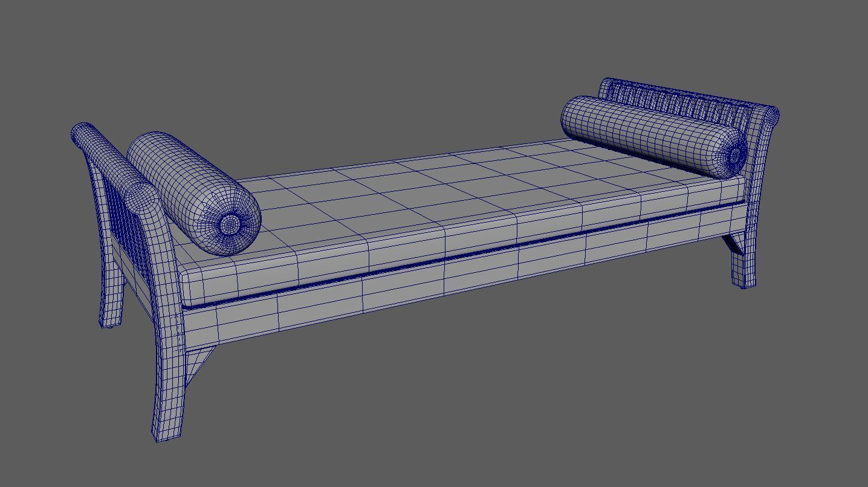Screen dimensions: 868x487
Task: Pick the rolled top of left armrest
Action: [113, 163]
